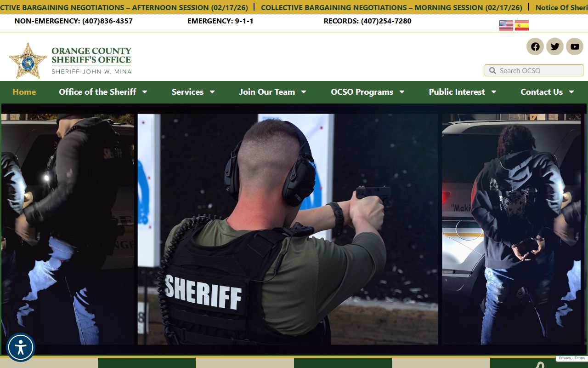This screenshot has height=368, width=588.
Task: Open the Public Interest menu label
Action: (457, 92)
